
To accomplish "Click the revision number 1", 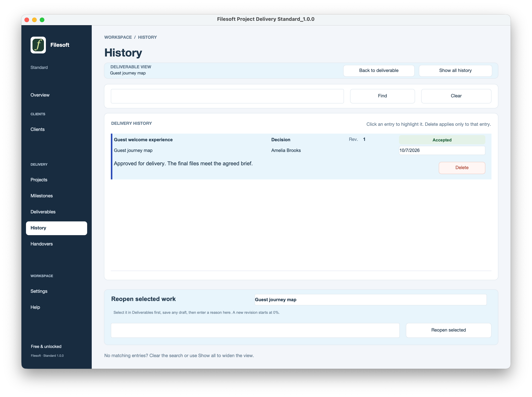I will click(364, 139).
